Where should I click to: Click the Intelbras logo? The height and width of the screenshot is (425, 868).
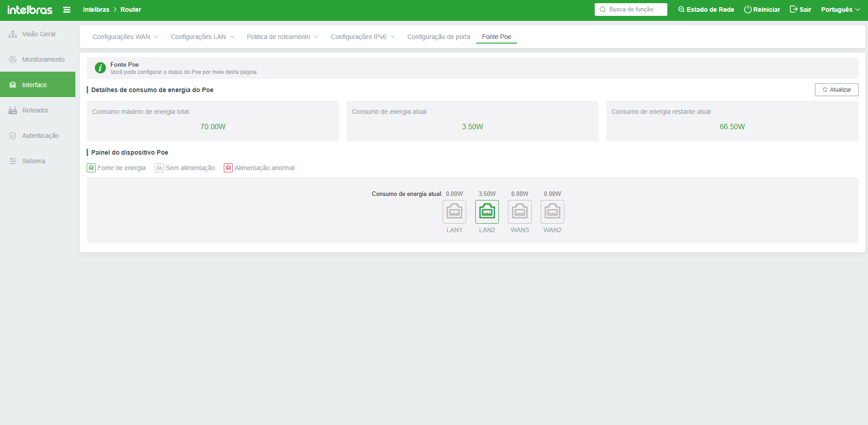point(30,10)
